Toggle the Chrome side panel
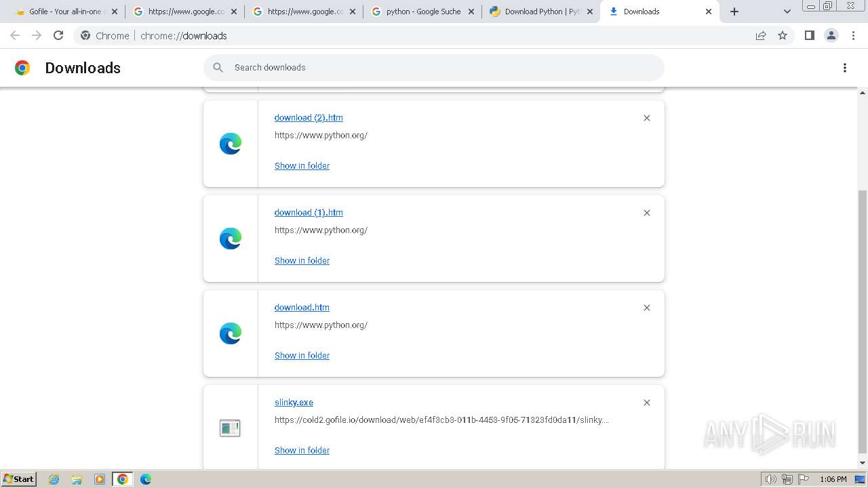868x488 pixels. (809, 35)
